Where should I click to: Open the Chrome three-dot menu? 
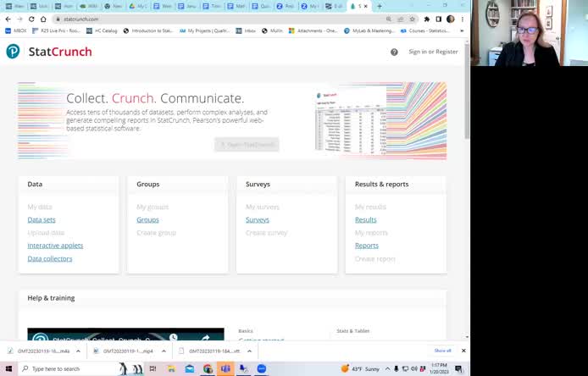point(462,19)
